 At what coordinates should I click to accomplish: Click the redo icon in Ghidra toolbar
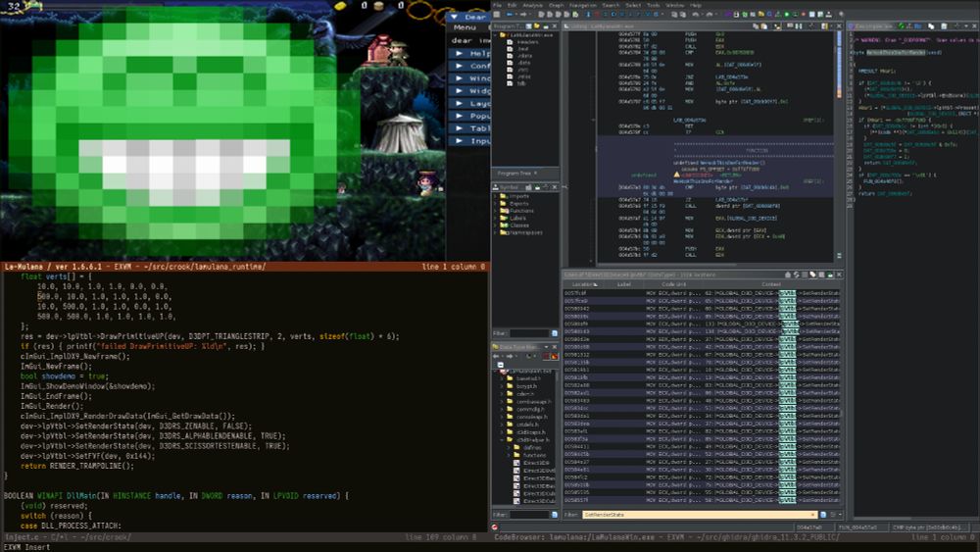tap(709, 15)
